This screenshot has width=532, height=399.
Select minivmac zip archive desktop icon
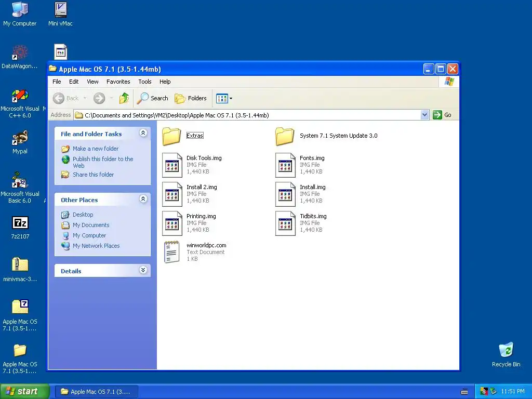tap(20, 270)
